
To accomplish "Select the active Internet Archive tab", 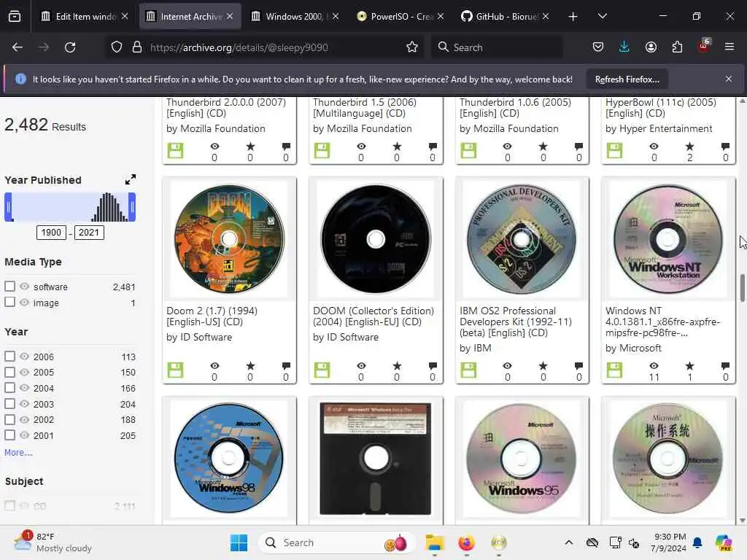I will click(x=190, y=17).
